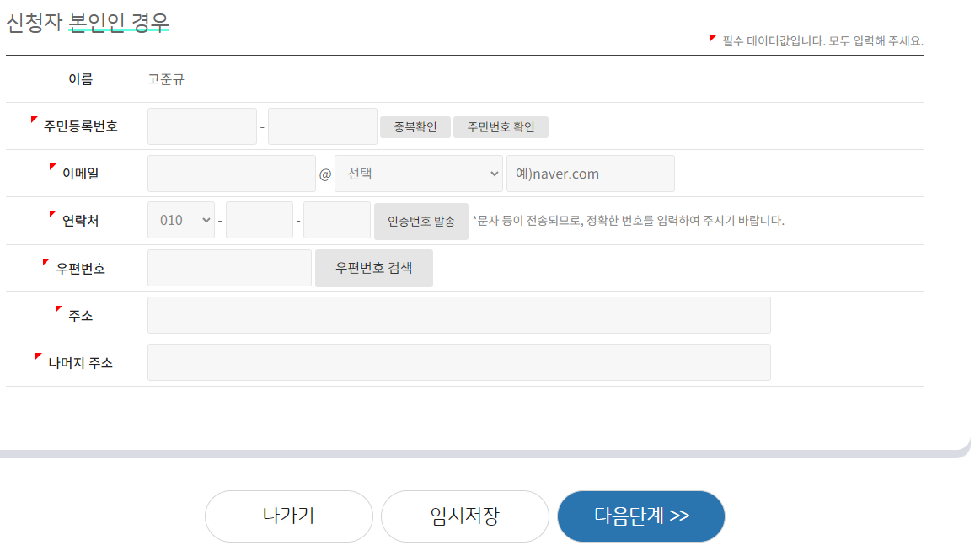The width and height of the screenshot is (980, 556).
Task: Click the 임시저장 button
Action: [465, 516]
